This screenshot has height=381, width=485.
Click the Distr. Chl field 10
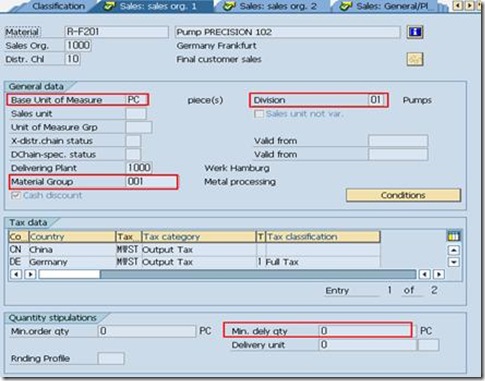(x=73, y=59)
